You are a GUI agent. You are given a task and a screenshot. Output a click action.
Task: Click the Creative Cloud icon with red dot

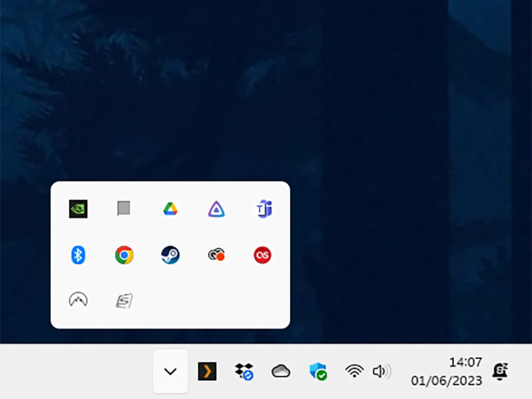[216, 255]
